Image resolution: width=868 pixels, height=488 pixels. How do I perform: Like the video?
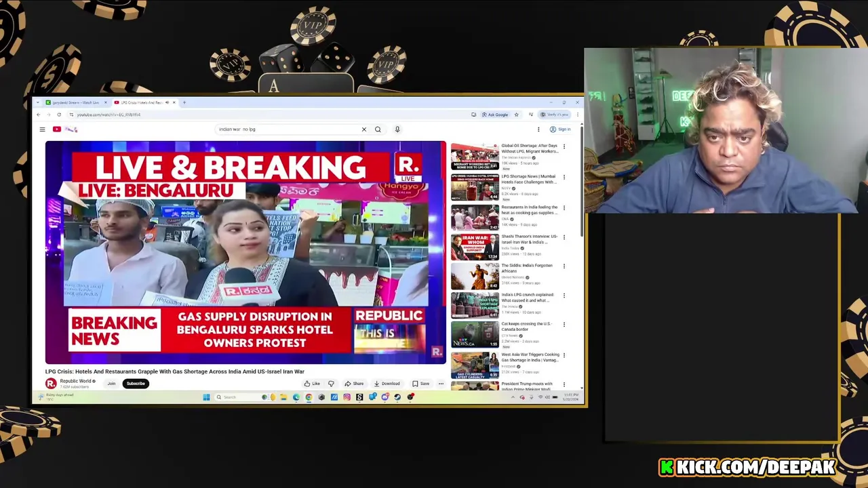tap(313, 384)
